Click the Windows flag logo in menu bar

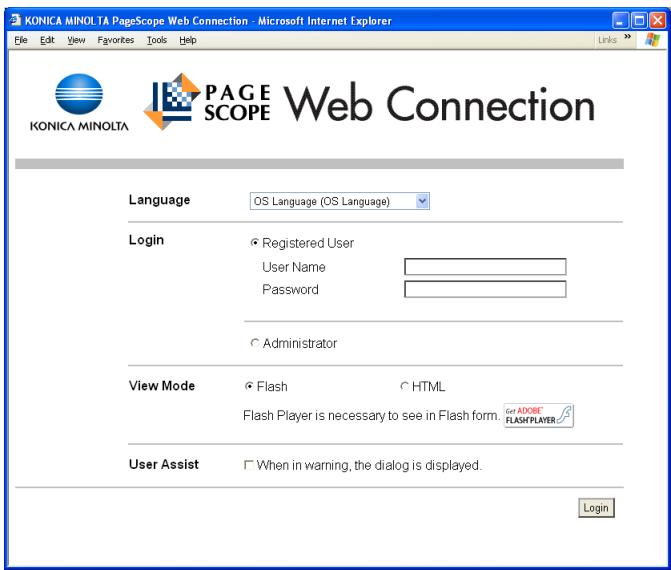click(x=652, y=40)
